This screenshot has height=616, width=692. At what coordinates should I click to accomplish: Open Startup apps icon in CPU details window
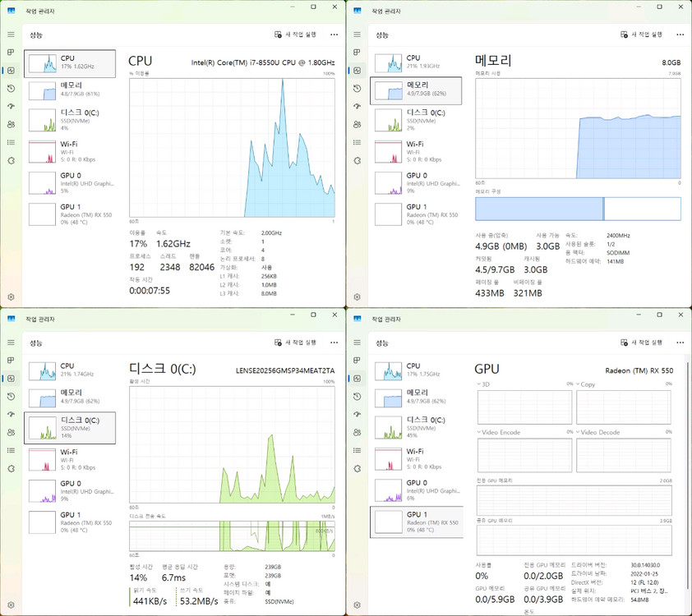[11, 106]
